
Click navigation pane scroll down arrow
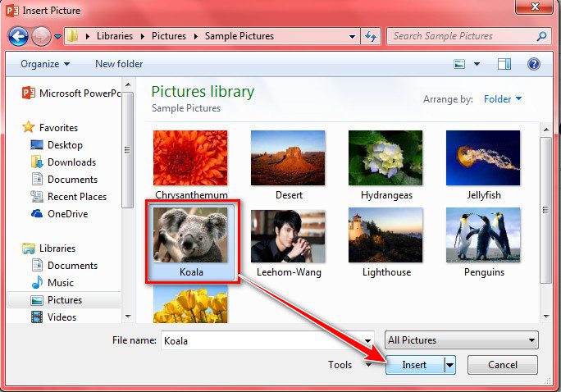128,317
